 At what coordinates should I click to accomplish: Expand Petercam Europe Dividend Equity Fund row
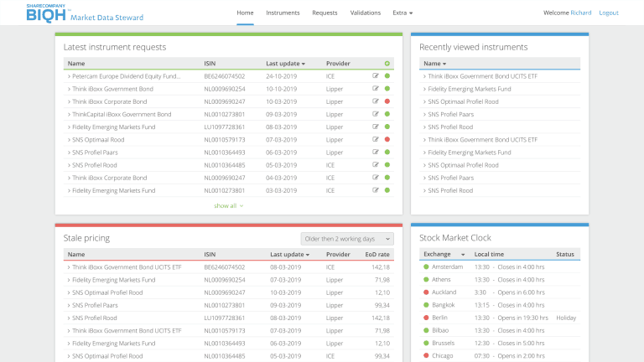pos(69,76)
